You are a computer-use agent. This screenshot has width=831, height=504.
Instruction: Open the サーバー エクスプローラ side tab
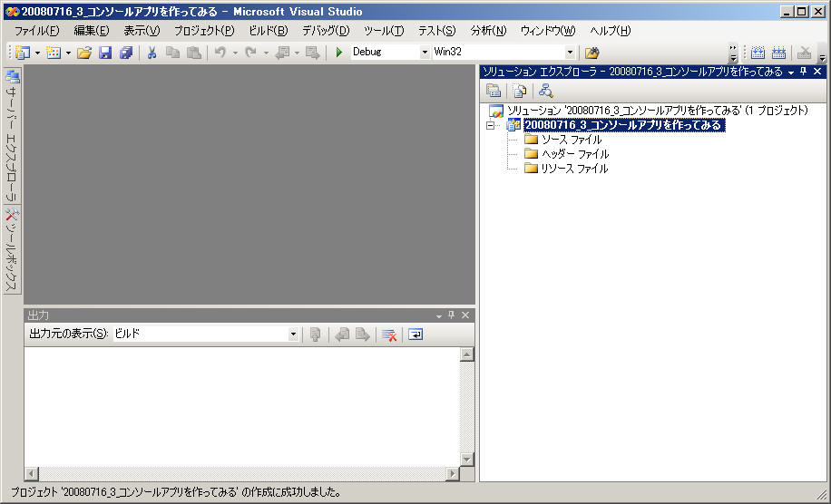12,136
